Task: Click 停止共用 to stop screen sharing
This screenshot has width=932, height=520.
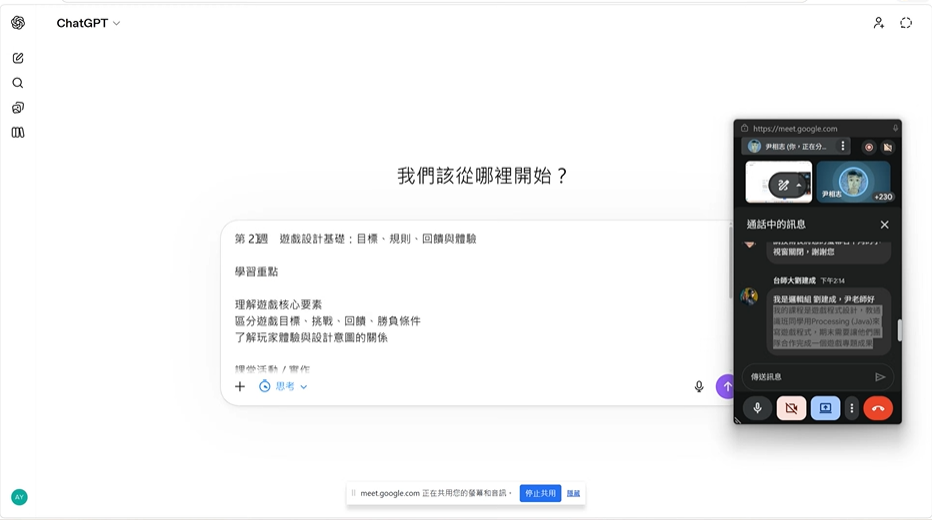Action: (x=540, y=493)
